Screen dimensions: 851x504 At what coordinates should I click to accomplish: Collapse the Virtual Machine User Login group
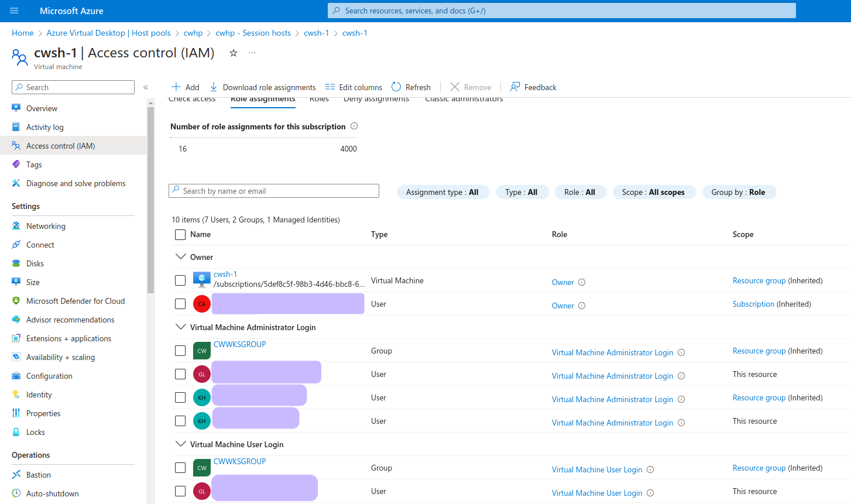[x=180, y=444]
